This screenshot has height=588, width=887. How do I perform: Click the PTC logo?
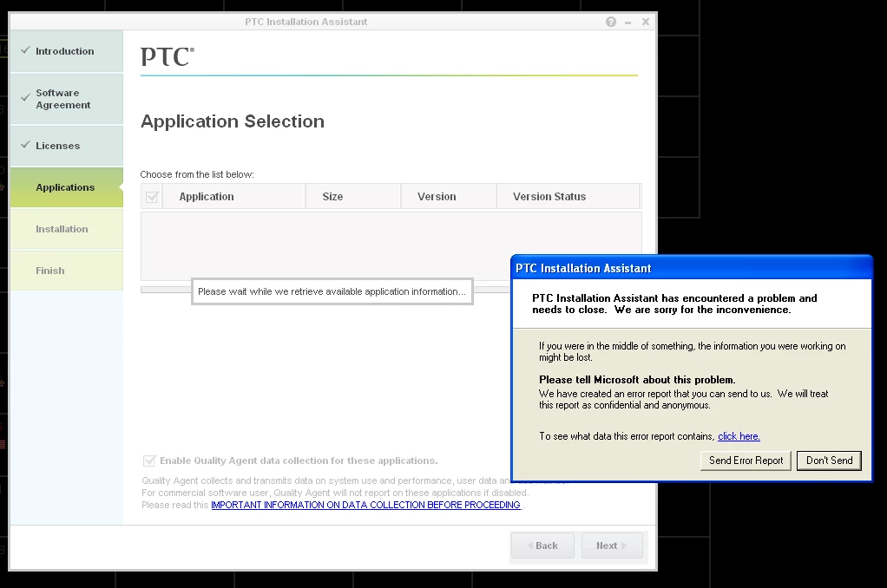168,56
